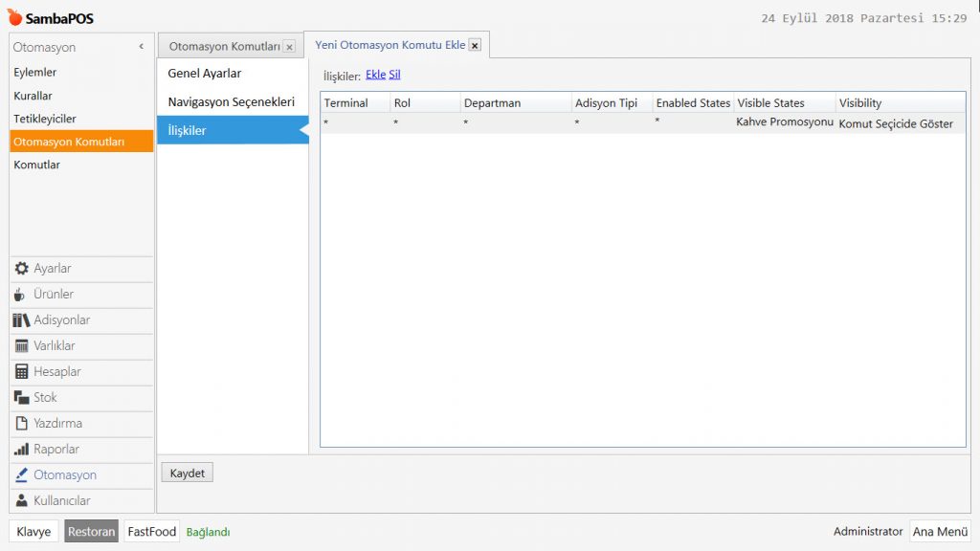This screenshot has height=551, width=980.
Task: Click the gear icon next to Ayarlar
Action: tap(22, 269)
